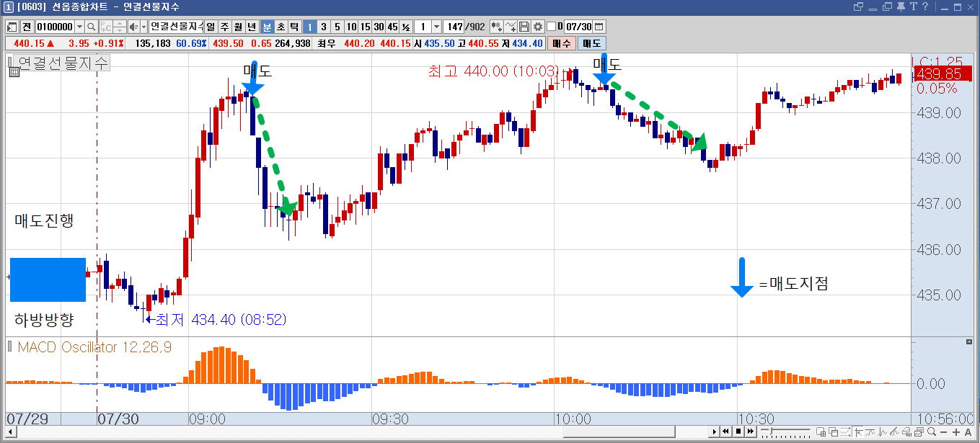Click the T text icon in title bar
980x443 pixels.
[x=914, y=6]
